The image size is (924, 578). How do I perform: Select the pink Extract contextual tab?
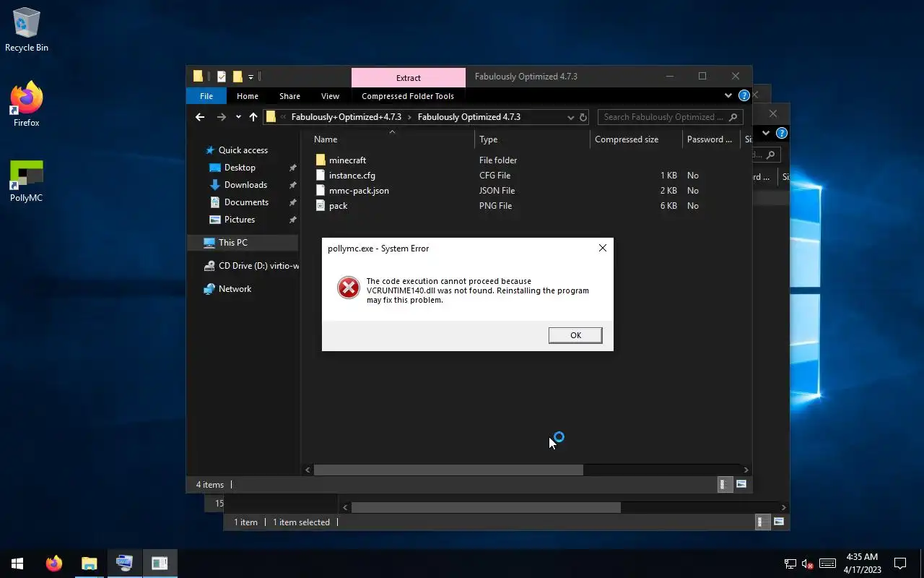[x=409, y=78]
